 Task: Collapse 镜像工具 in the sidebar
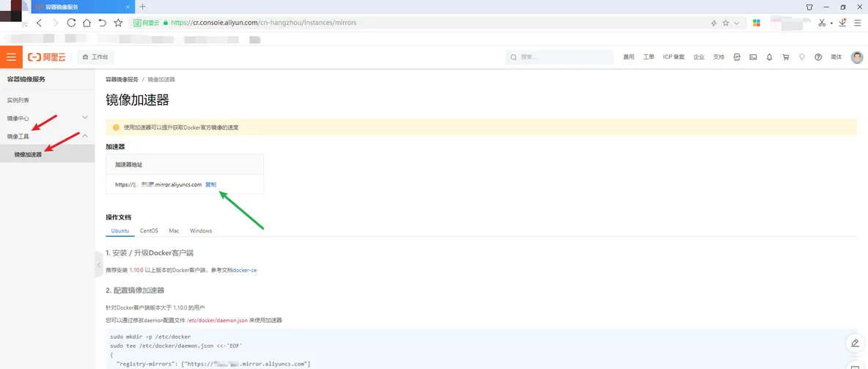[x=48, y=136]
